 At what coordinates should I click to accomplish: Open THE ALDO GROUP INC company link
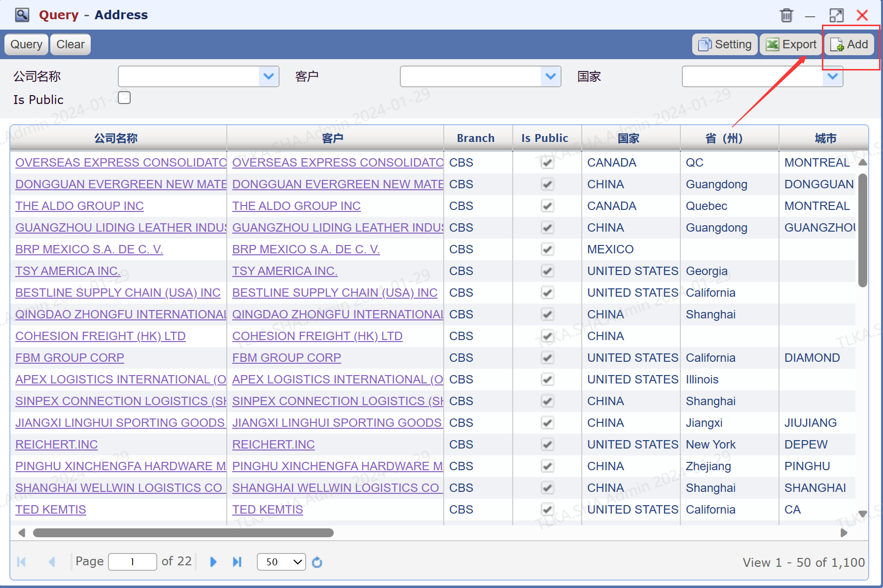point(79,206)
